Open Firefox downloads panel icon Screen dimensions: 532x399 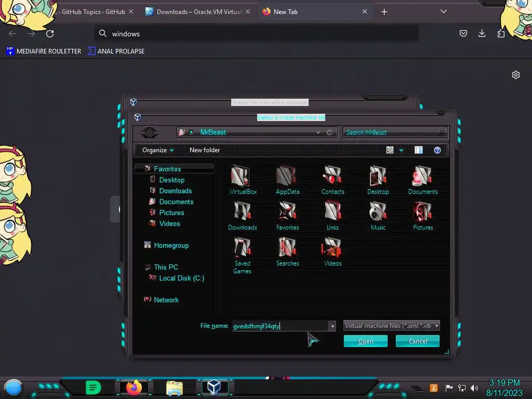coord(482,33)
